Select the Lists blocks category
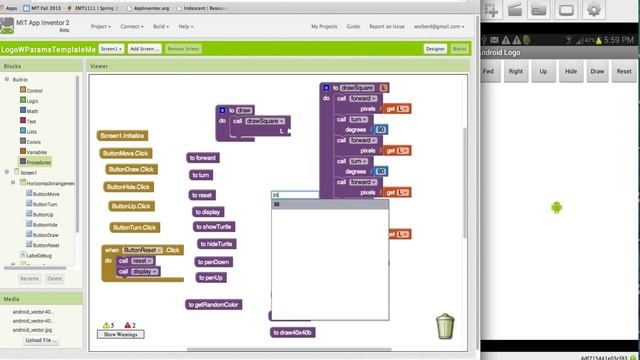640x360 pixels. point(29,131)
